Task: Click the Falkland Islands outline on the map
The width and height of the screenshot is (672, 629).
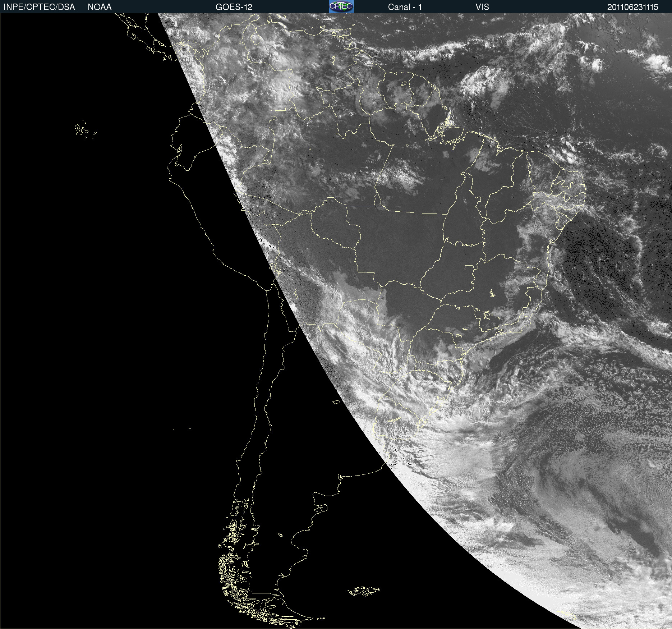Action: click(363, 591)
